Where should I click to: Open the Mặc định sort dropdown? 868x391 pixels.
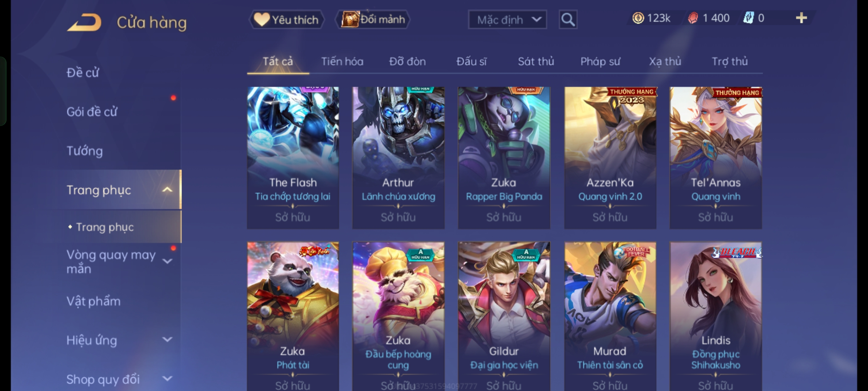(507, 20)
